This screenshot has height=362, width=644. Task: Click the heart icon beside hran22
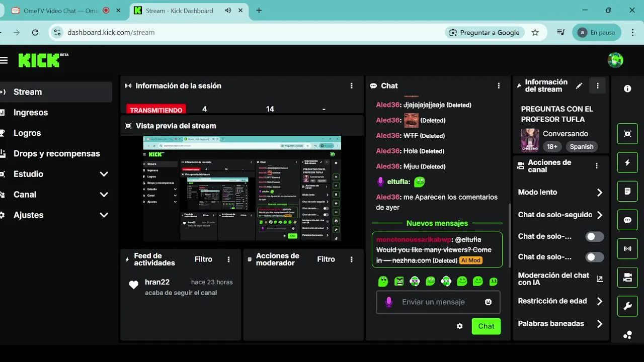tap(133, 285)
